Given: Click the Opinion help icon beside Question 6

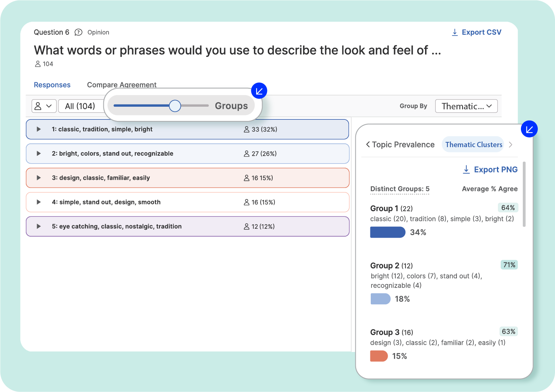Looking at the screenshot, I should click(78, 32).
